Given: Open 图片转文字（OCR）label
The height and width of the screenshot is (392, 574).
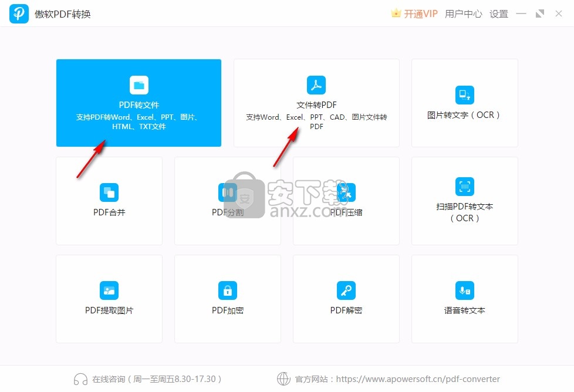Looking at the screenshot, I should (x=464, y=115).
